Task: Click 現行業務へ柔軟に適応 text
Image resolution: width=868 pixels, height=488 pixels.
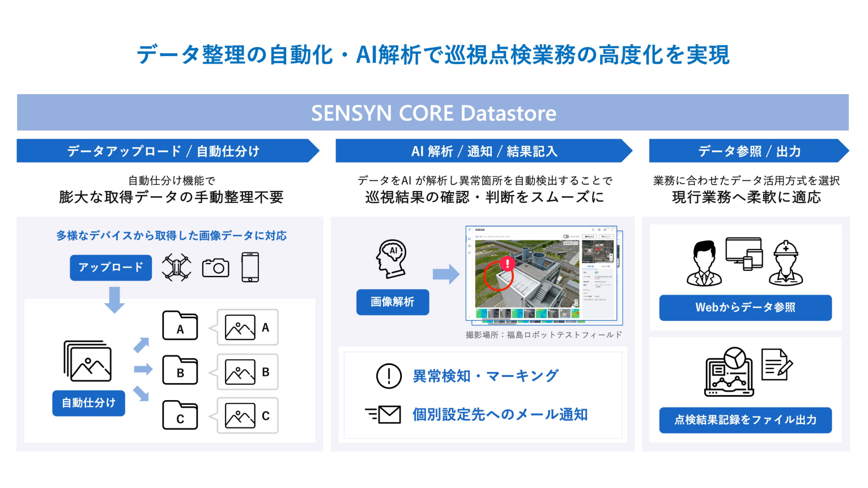Action: pos(746,197)
